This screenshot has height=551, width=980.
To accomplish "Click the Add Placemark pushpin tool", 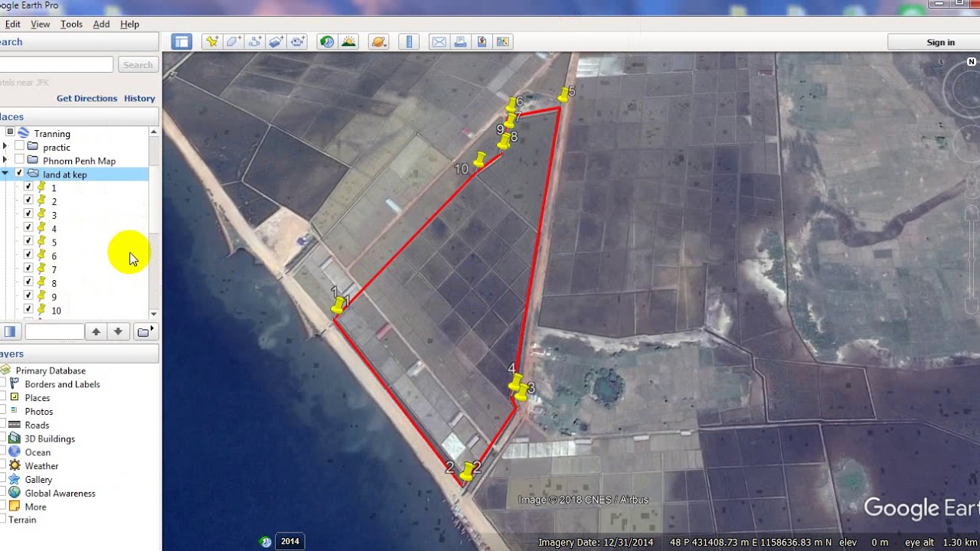I will [212, 42].
